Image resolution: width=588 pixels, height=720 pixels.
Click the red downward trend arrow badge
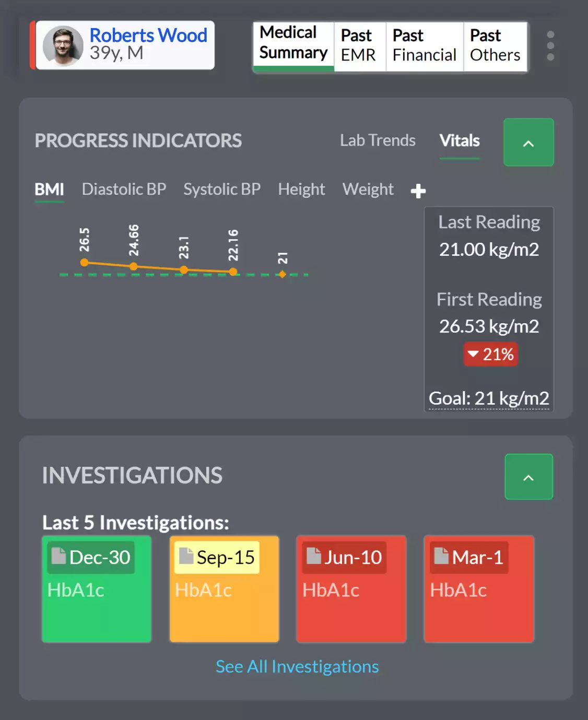pyautogui.click(x=490, y=354)
